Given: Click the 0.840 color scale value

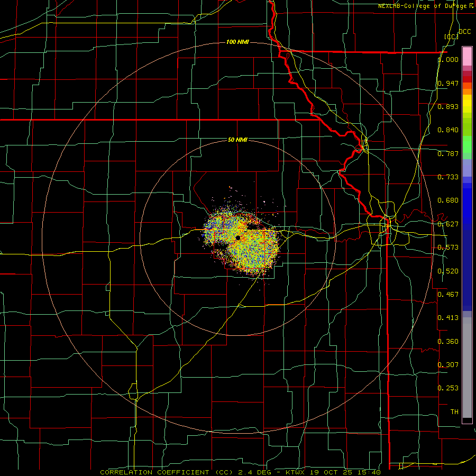Looking at the screenshot, I should (x=448, y=130).
